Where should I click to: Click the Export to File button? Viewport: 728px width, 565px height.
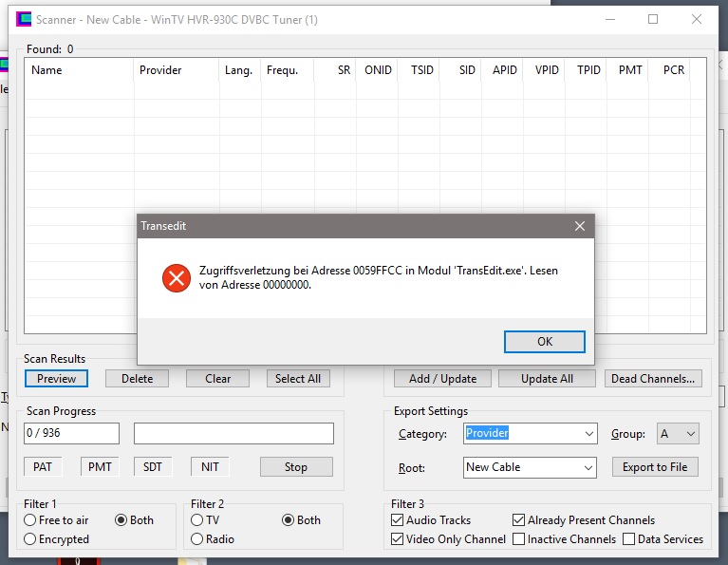tap(654, 467)
